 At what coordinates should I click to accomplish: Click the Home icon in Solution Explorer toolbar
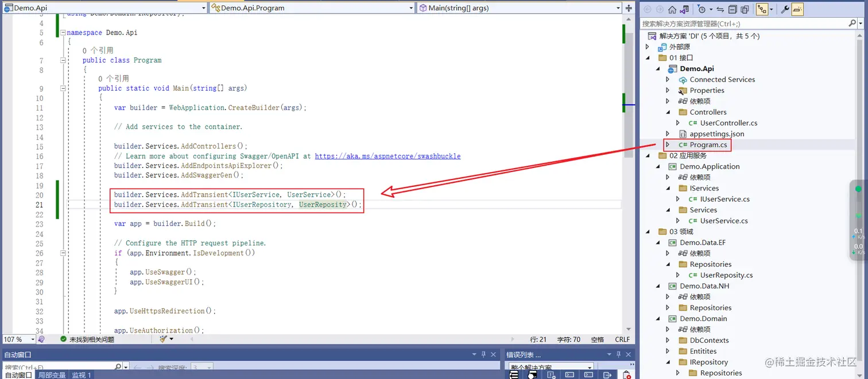point(672,10)
